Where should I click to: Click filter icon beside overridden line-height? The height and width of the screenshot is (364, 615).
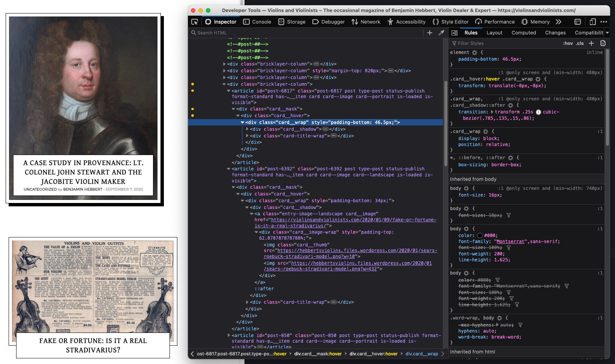point(517,305)
